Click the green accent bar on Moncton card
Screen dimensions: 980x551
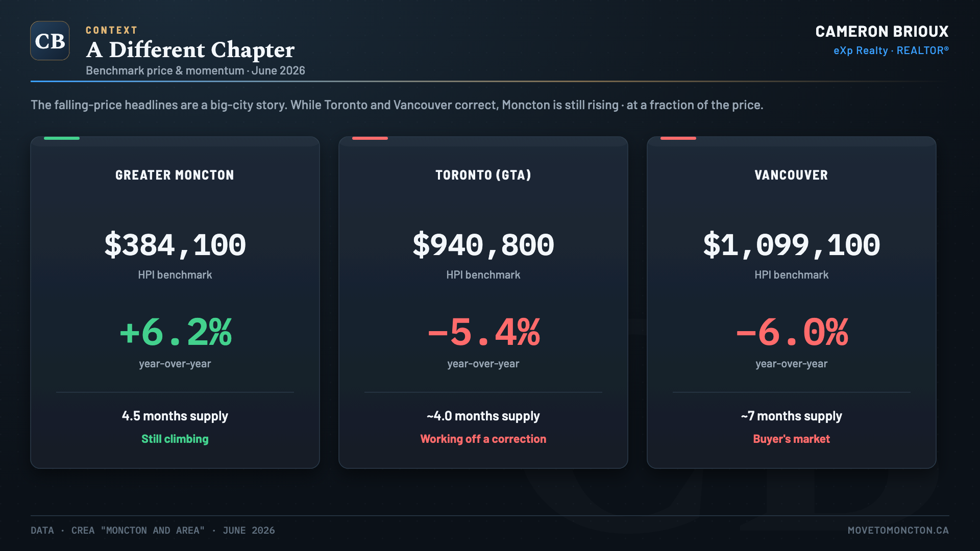coord(62,138)
